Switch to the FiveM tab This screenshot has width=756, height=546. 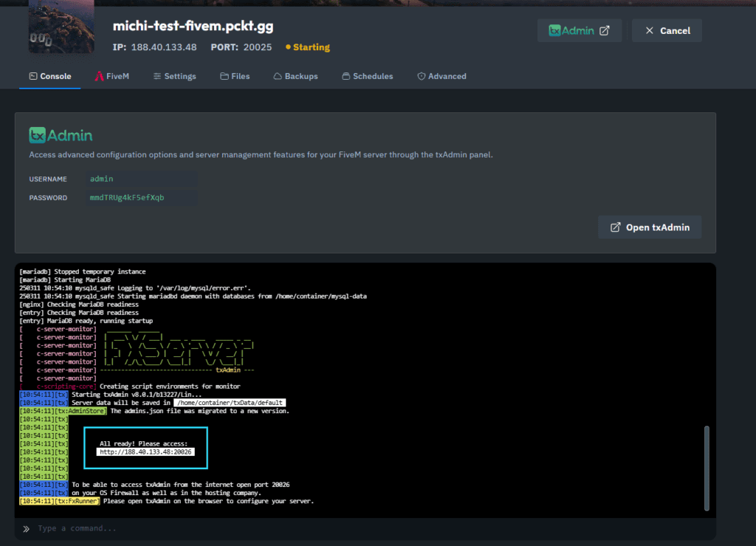click(112, 76)
